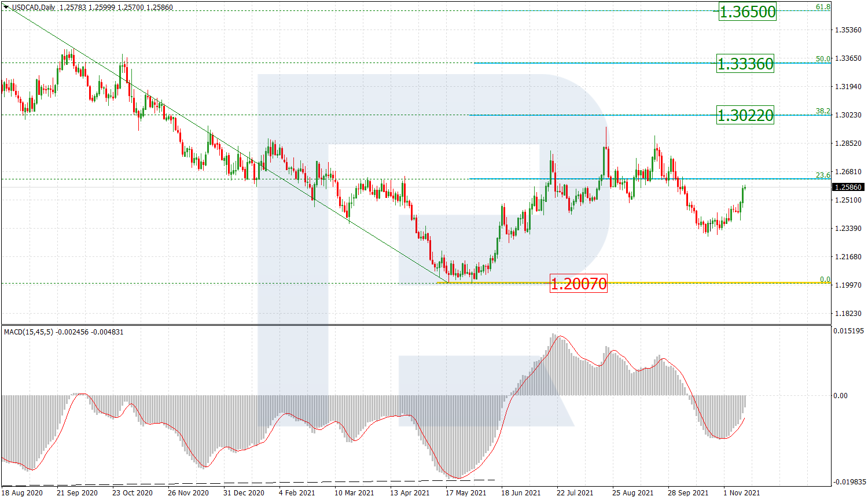
Task: Select the 1.33360 Fibonacci level label
Action: pyautogui.click(x=745, y=64)
